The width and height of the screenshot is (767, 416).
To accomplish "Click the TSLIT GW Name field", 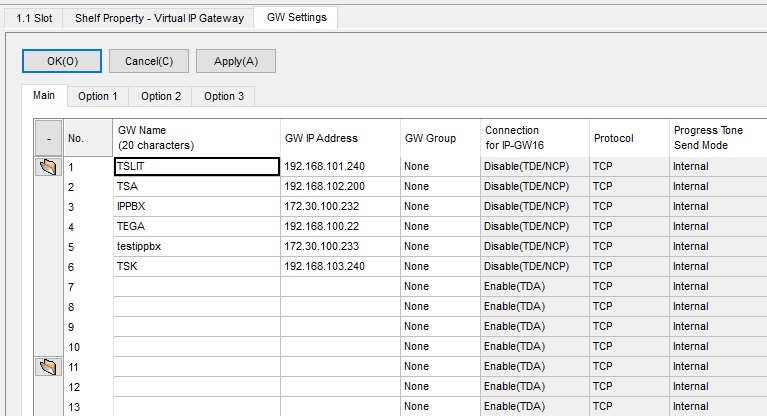I will tap(197, 166).
